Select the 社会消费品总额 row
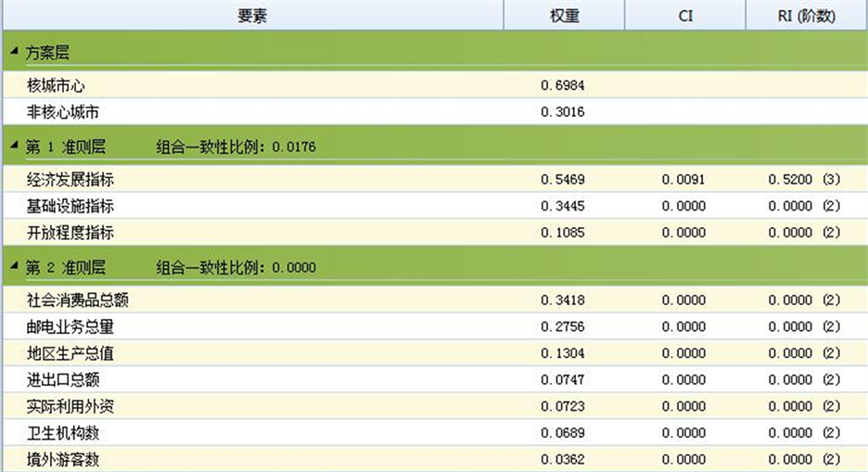 pos(77,300)
